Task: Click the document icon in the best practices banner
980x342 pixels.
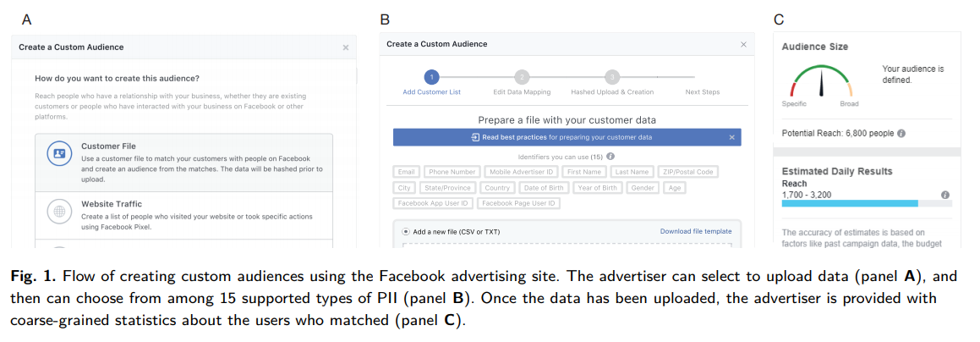Action: (x=475, y=137)
